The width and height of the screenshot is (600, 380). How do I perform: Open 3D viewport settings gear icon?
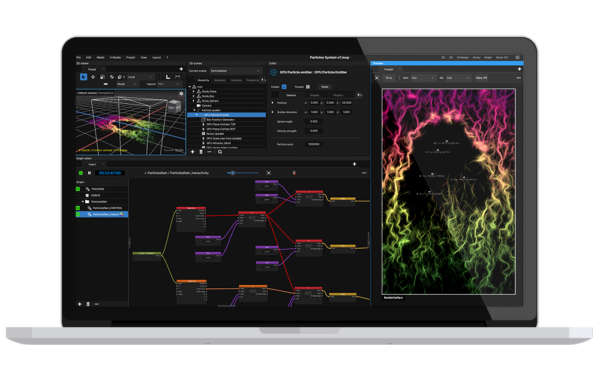tap(181, 93)
